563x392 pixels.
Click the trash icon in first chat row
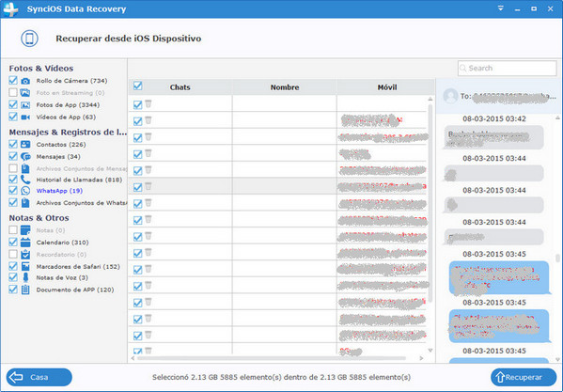click(x=148, y=104)
